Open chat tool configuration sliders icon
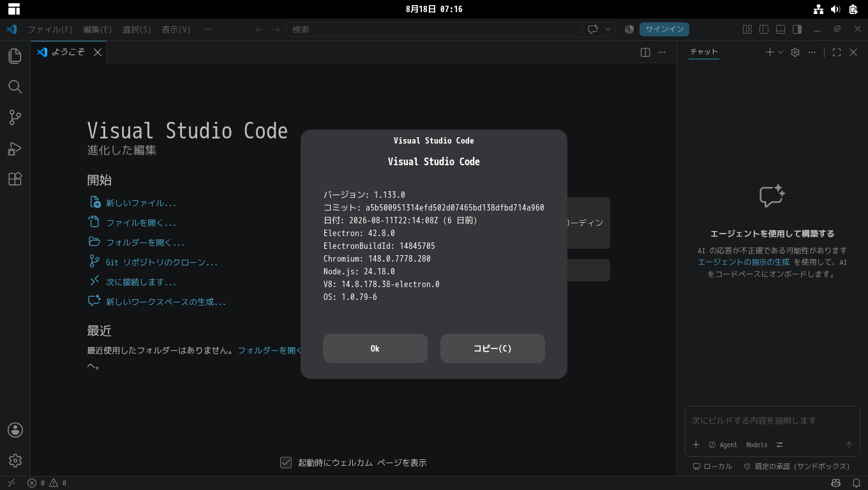868x490 pixels. (x=779, y=445)
